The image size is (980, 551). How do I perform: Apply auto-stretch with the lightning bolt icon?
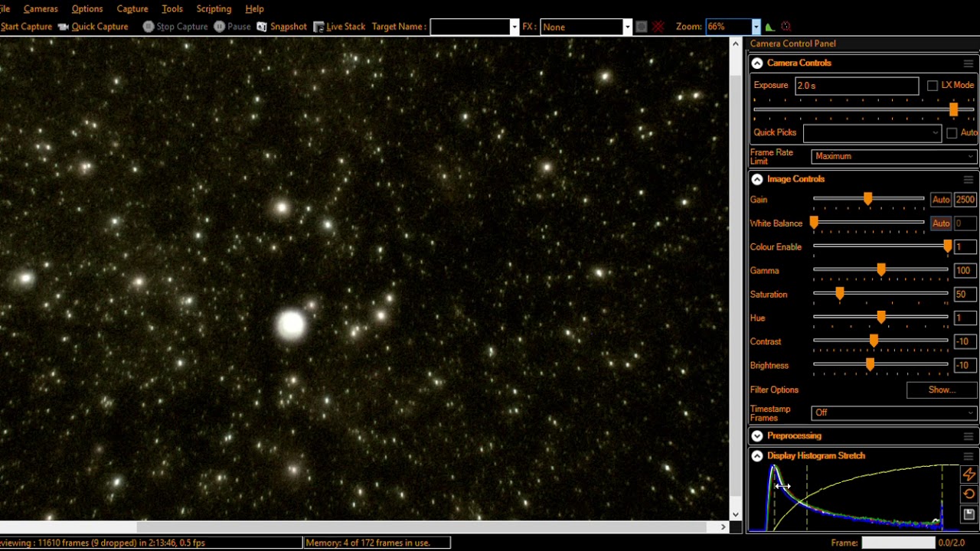click(x=969, y=474)
